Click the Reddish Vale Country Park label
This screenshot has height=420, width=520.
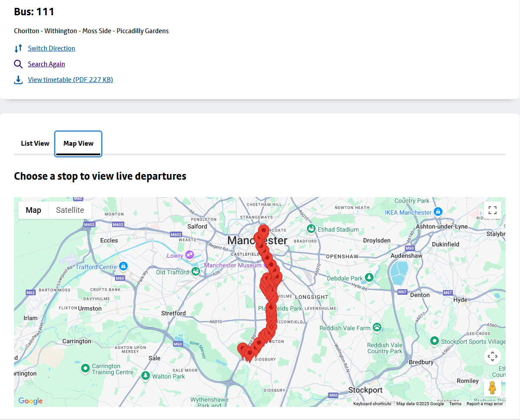(x=385, y=348)
